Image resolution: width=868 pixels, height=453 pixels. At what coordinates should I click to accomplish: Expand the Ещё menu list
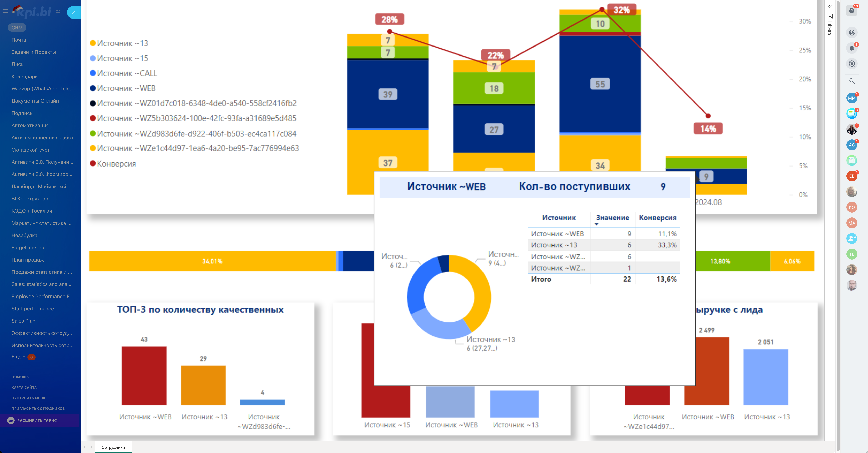[x=16, y=357]
